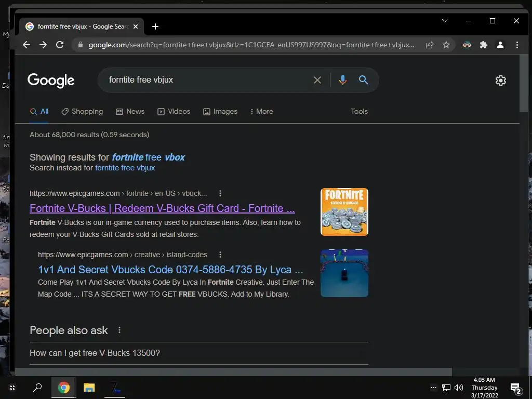Show hidden system tray icons
Image resolution: width=532 pixels, height=399 pixels.
(x=434, y=388)
